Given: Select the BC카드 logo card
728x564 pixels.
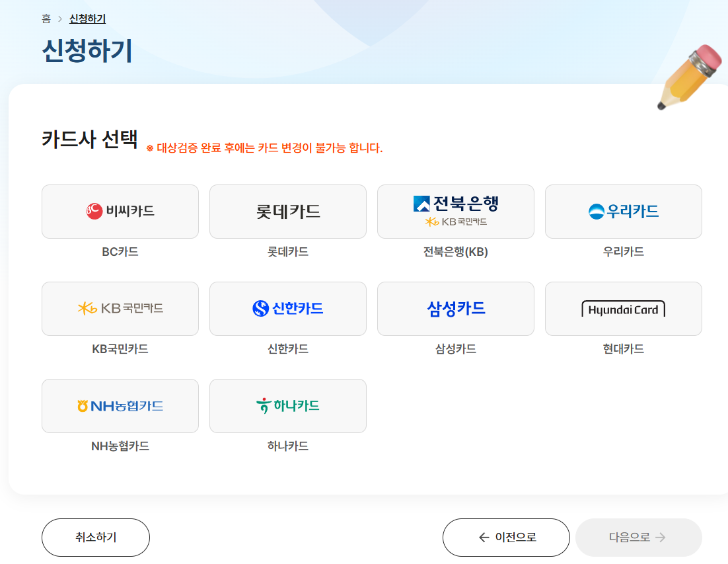Looking at the screenshot, I should (x=120, y=212).
